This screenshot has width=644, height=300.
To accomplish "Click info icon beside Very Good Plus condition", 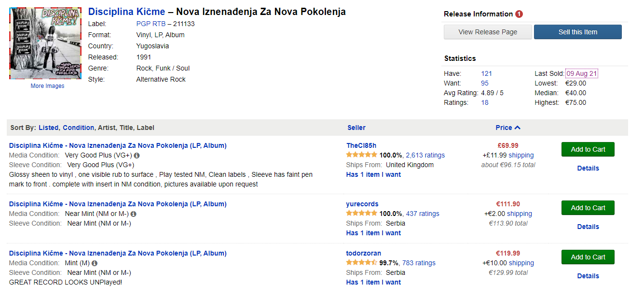I will 137,156.
